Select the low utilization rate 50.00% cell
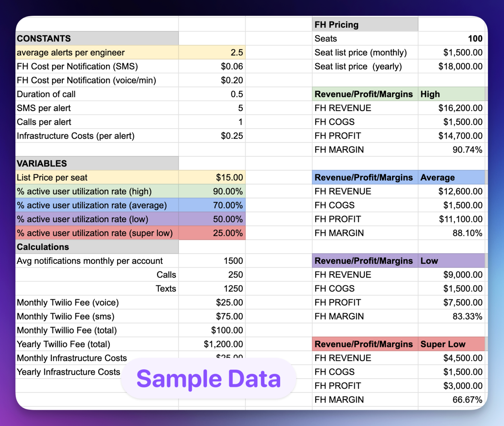504x426 pixels. 212,219
